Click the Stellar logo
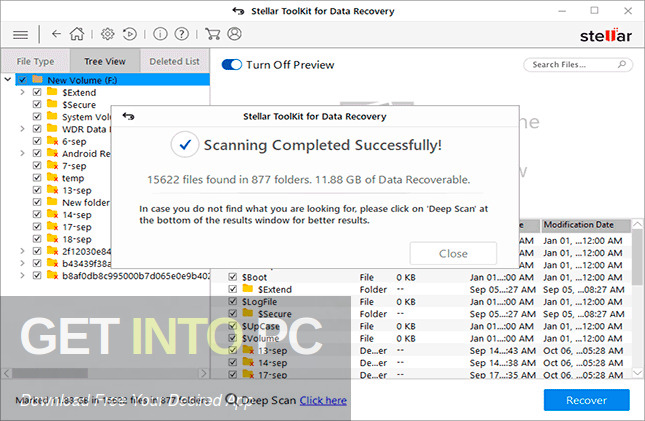 coord(606,35)
